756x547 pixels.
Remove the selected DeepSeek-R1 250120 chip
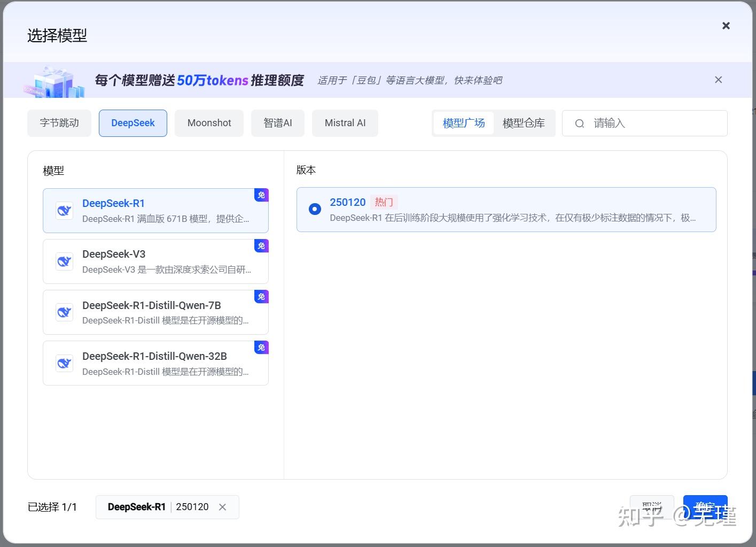(x=223, y=507)
